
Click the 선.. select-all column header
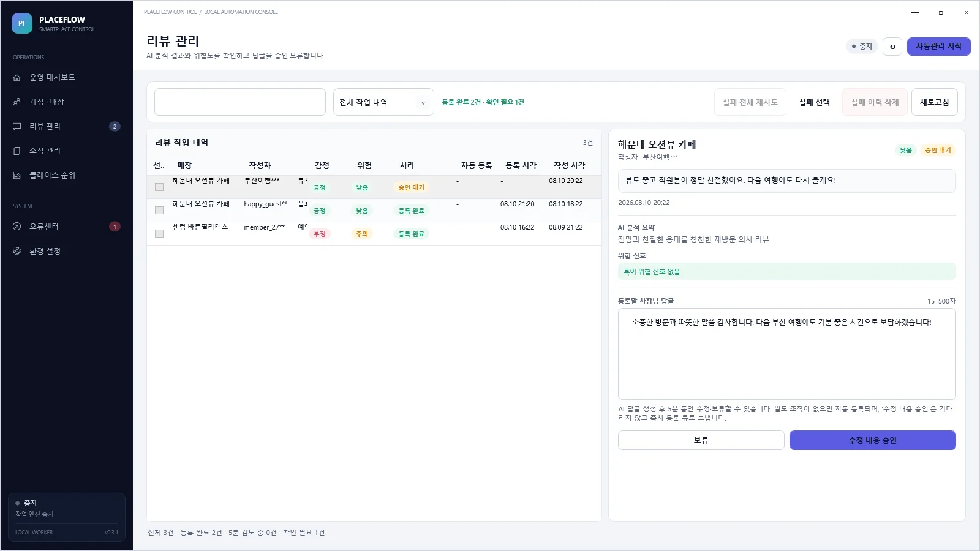click(159, 165)
